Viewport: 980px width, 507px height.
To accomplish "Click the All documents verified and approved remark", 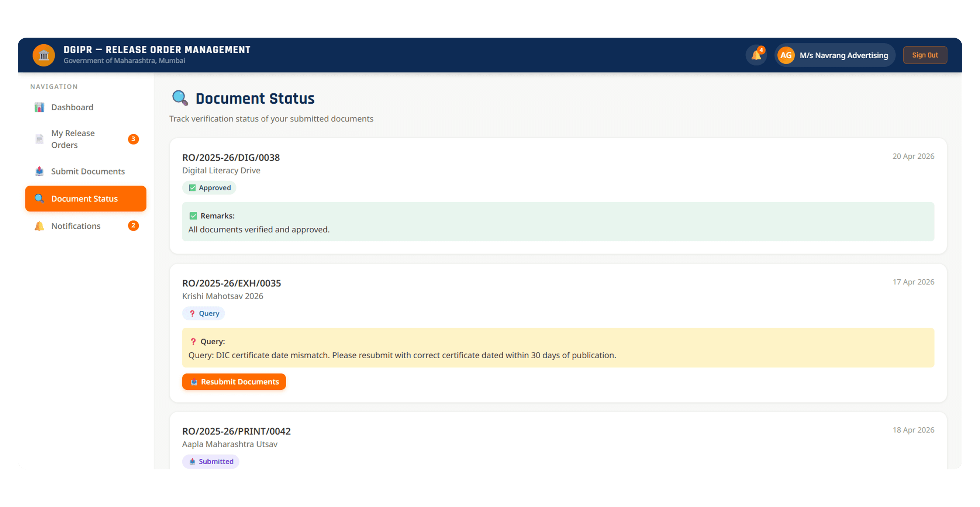I will (x=259, y=230).
